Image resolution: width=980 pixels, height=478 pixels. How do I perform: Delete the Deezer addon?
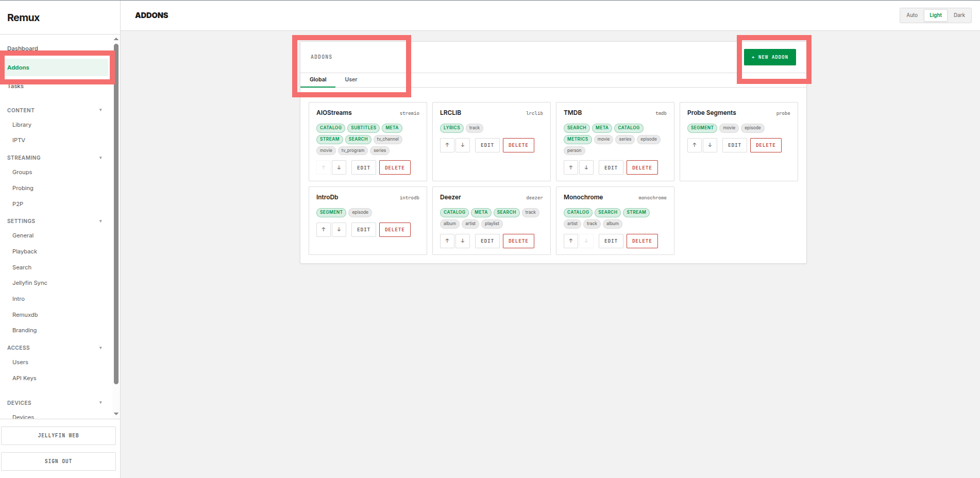pyautogui.click(x=518, y=241)
